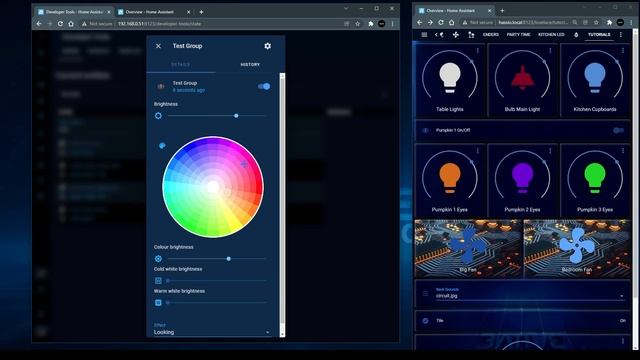
Task: Reload the page in left browser
Action: click(60, 24)
